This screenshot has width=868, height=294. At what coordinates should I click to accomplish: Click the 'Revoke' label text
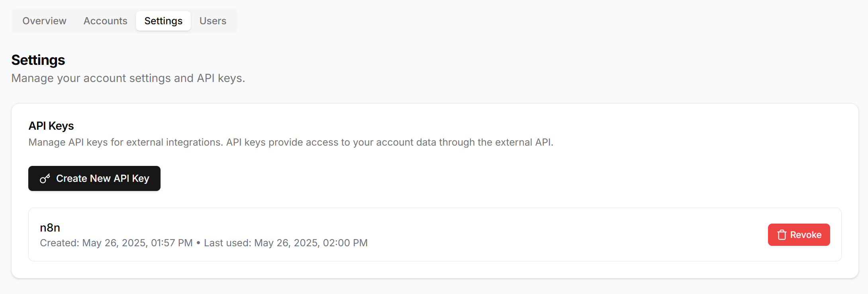[805, 235]
